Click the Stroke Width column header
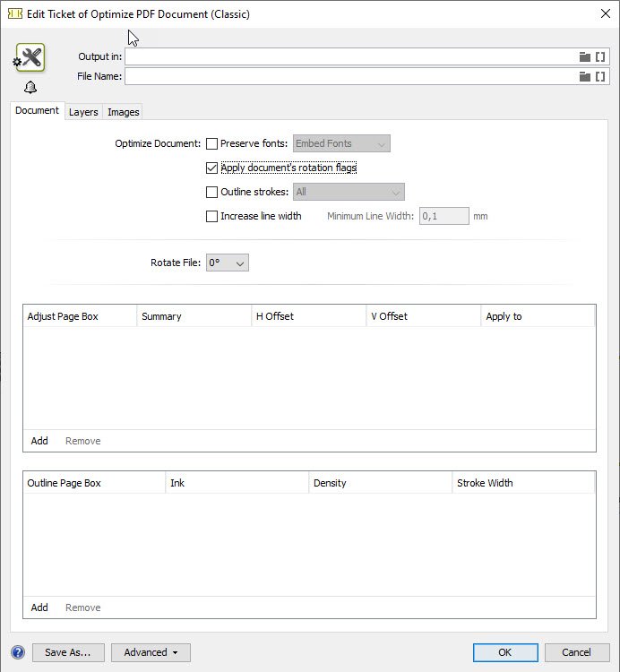The width and height of the screenshot is (620, 672). [523, 483]
